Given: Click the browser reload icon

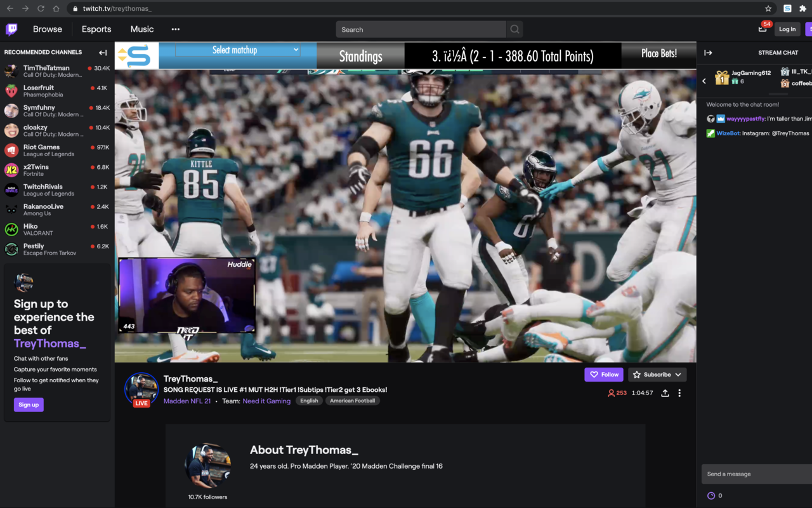Looking at the screenshot, I should tap(41, 8).
